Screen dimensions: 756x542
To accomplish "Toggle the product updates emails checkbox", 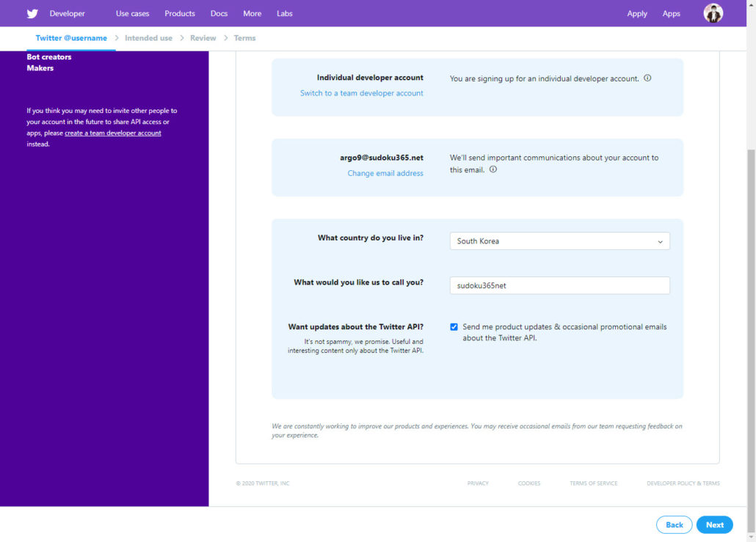I will [x=454, y=326].
